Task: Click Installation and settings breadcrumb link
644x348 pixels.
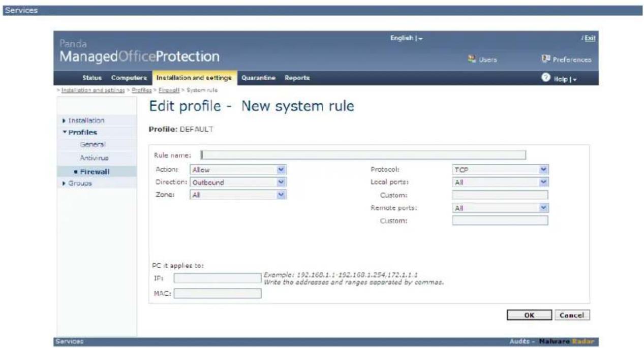Action: point(94,90)
